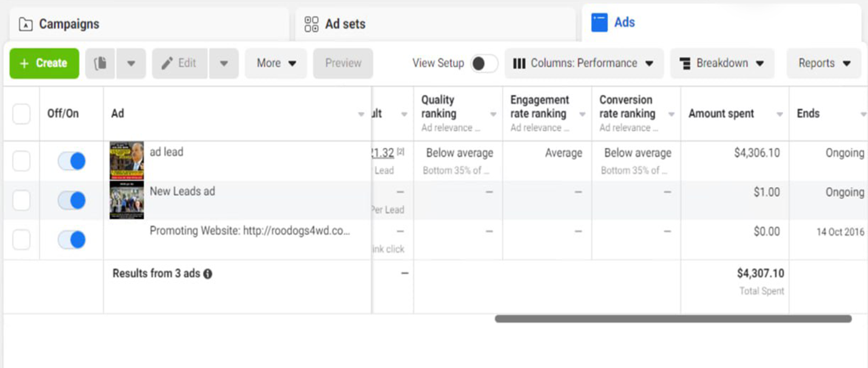This screenshot has height=368, width=868.
Task: Expand the More dropdown menu
Action: [276, 63]
